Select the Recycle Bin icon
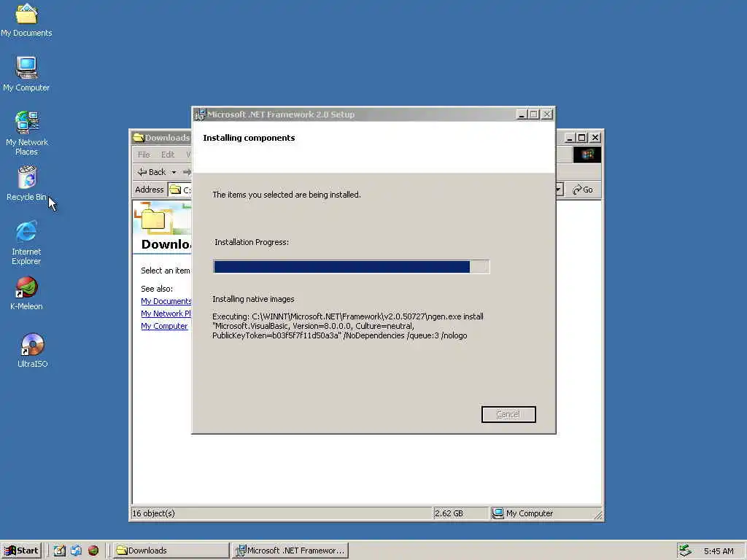The height and width of the screenshot is (560, 747). [x=27, y=183]
